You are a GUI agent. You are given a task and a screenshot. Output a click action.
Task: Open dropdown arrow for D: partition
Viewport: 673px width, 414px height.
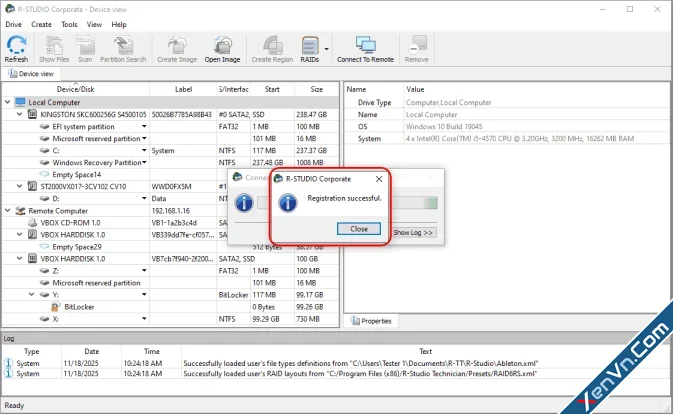(x=144, y=198)
